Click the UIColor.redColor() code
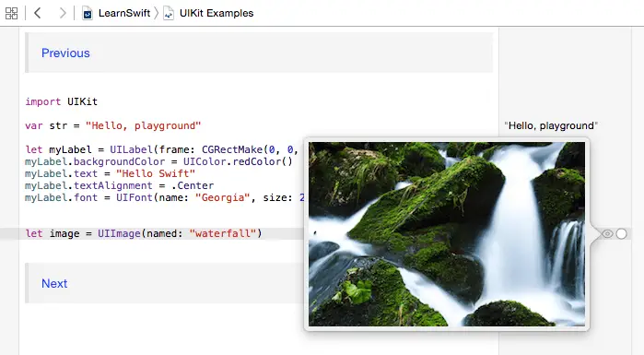 tap(238, 162)
